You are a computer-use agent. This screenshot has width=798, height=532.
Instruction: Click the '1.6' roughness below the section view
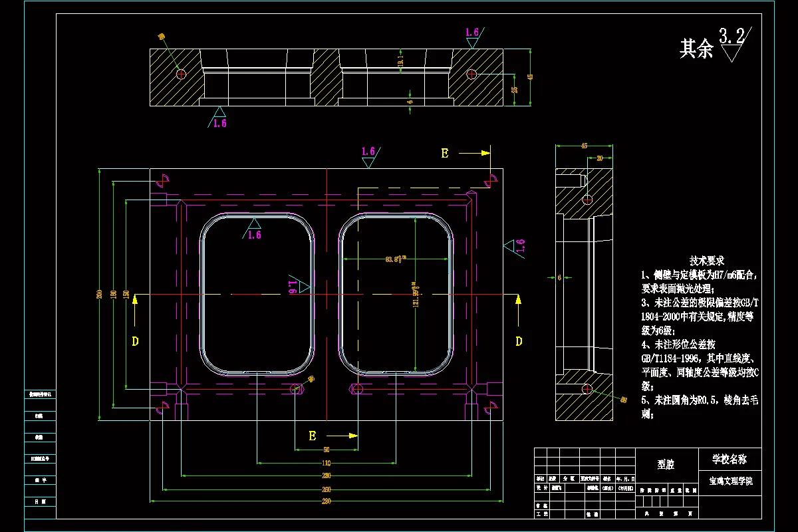pyautogui.click(x=219, y=123)
